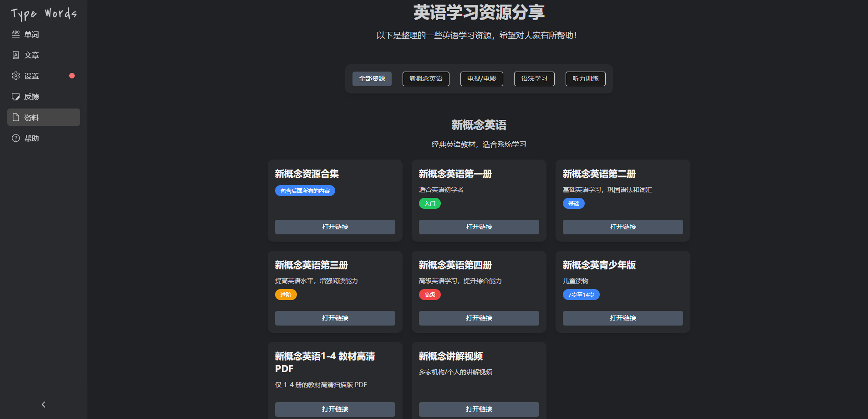Click the 反馈 feedback icon
The height and width of the screenshot is (419, 868).
pos(16,97)
